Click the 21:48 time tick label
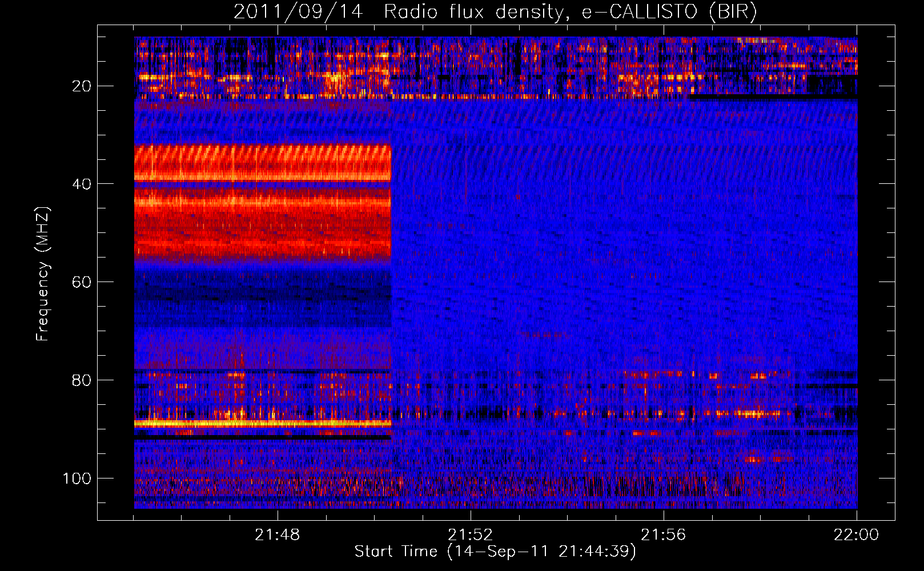This screenshot has height=571, width=924. (x=277, y=535)
